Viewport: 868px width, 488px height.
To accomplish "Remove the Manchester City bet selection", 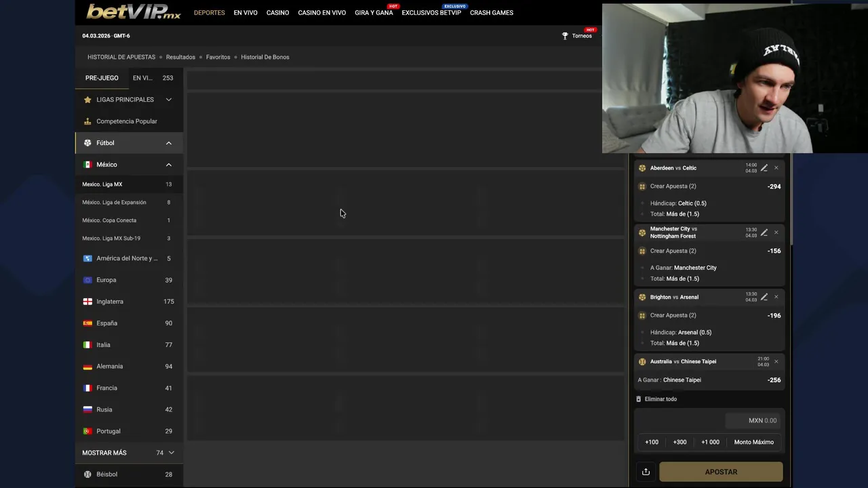I will (776, 232).
